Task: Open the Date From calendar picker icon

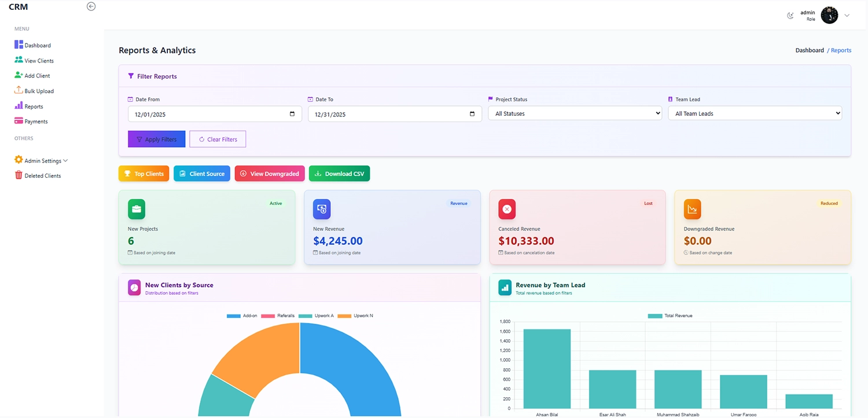Action: click(x=292, y=114)
